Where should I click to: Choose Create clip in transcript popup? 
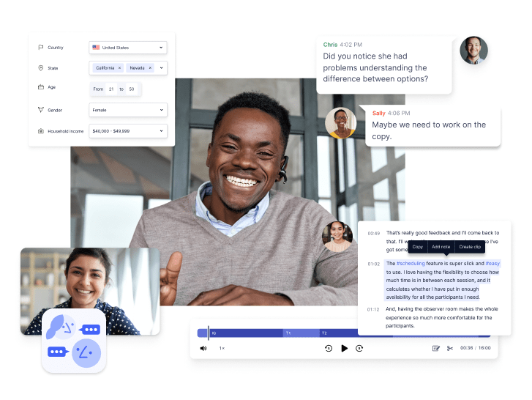[470, 247]
